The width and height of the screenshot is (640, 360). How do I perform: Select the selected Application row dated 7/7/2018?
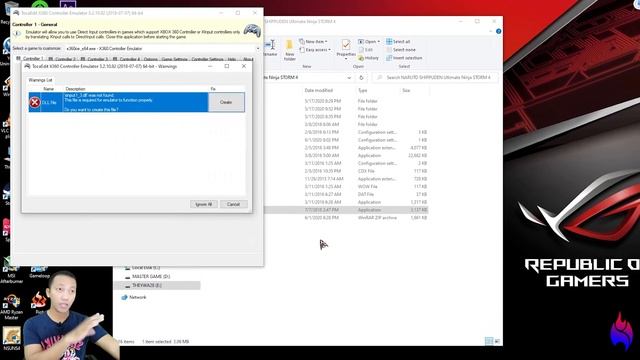346,210
